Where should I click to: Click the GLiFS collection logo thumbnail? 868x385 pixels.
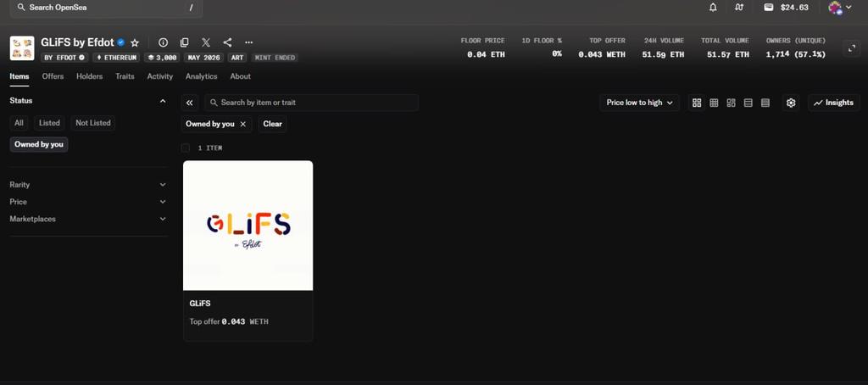click(x=22, y=48)
